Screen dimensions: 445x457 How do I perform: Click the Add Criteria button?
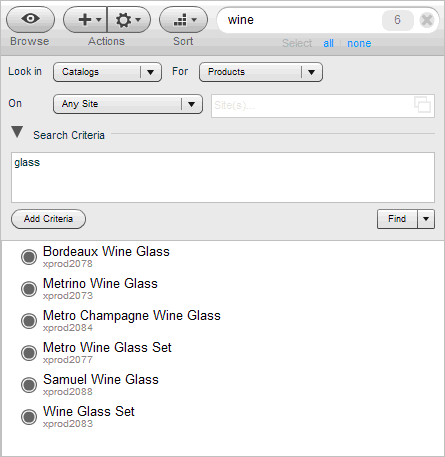point(48,219)
